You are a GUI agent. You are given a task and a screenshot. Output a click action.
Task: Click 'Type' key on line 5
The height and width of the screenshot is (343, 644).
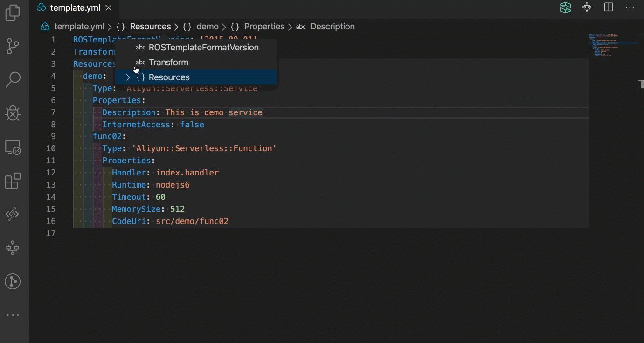pyautogui.click(x=103, y=88)
